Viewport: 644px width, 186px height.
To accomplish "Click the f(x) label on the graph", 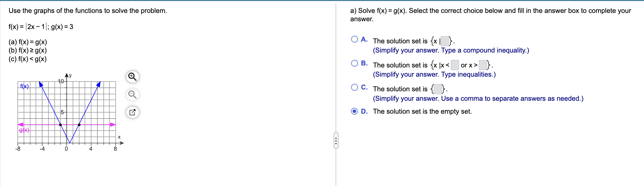I will pos(24,86).
